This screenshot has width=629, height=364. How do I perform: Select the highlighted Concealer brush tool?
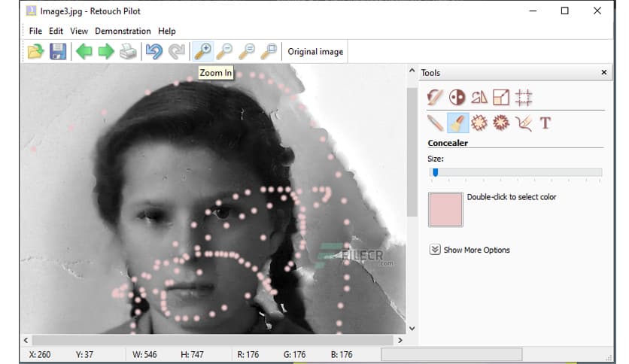457,123
